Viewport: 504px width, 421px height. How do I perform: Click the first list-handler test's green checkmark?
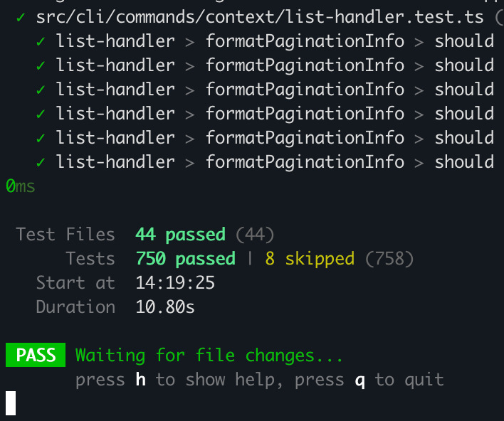pos(40,41)
